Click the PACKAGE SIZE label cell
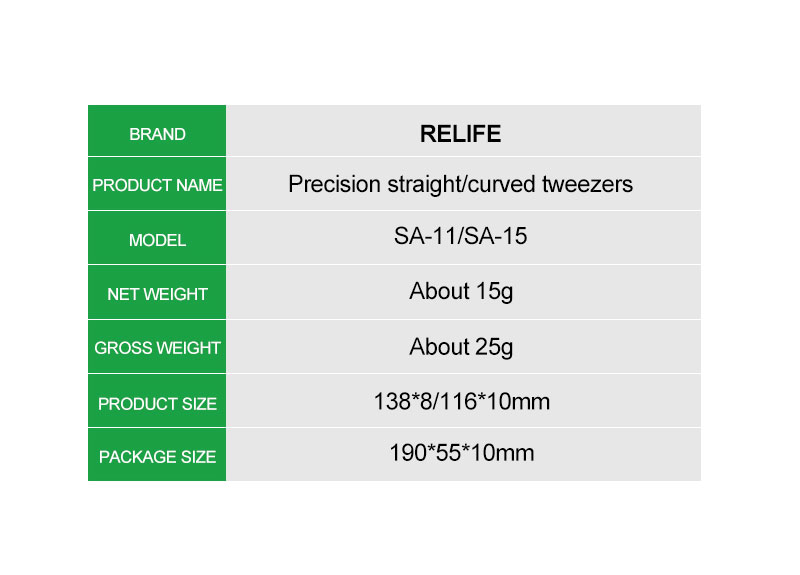The image size is (800, 575). [157, 455]
